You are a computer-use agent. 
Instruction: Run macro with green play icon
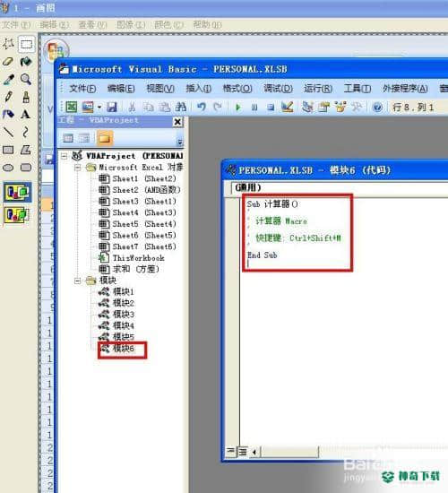[x=238, y=108]
